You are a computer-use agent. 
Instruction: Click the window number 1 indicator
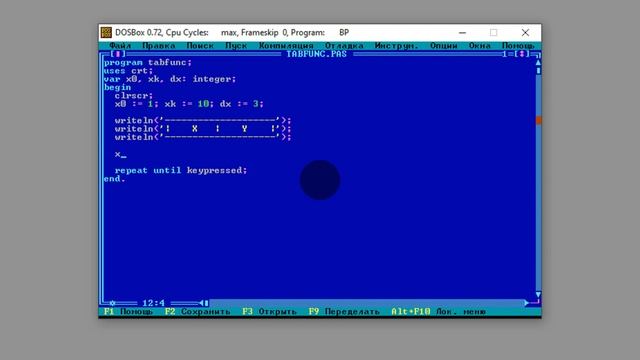(505, 54)
